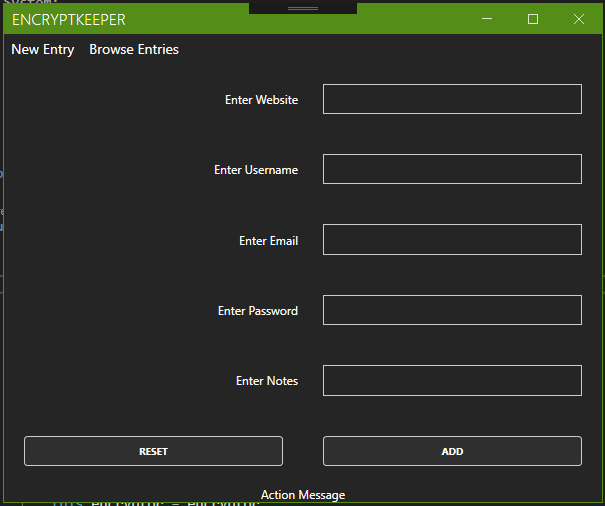Open the New Entry tab
Viewport: 605px width, 506px height.
[x=43, y=50]
